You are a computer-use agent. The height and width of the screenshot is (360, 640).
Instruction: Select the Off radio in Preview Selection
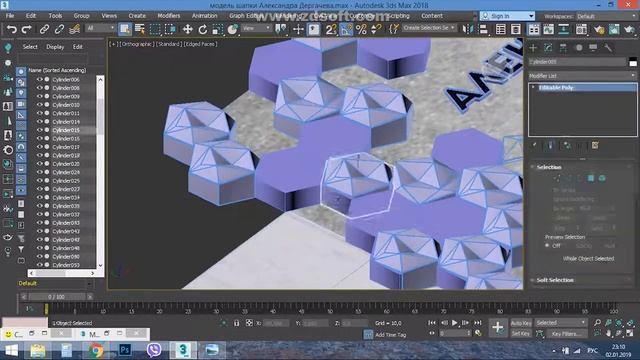(x=547, y=246)
